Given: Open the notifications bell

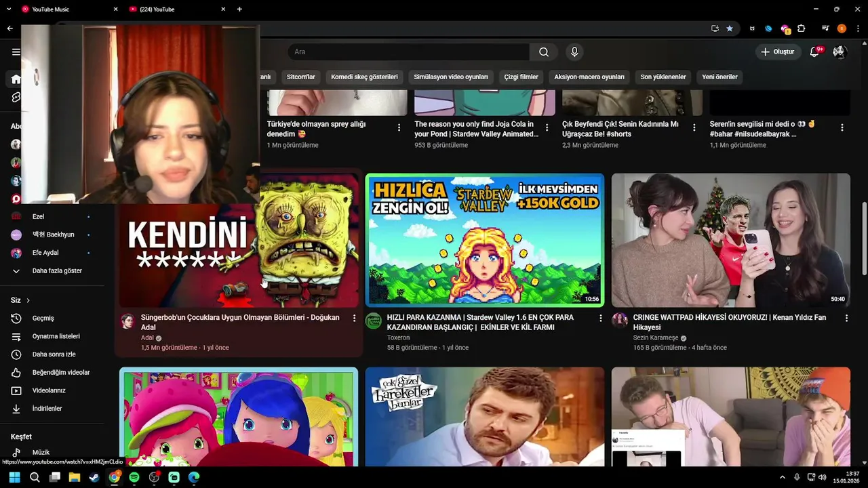Looking at the screenshot, I should coord(815,52).
